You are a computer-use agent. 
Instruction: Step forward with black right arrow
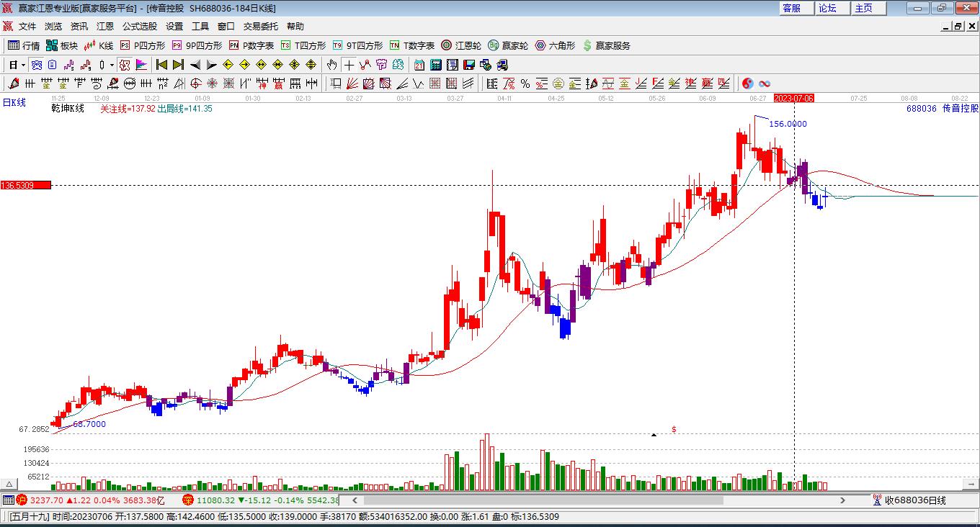pyautogui.click(x=211, y=65)
